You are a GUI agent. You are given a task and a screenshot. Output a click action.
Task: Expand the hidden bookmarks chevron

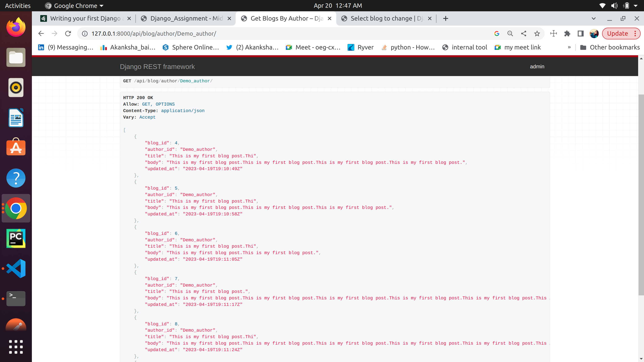(x=570, y=47)
